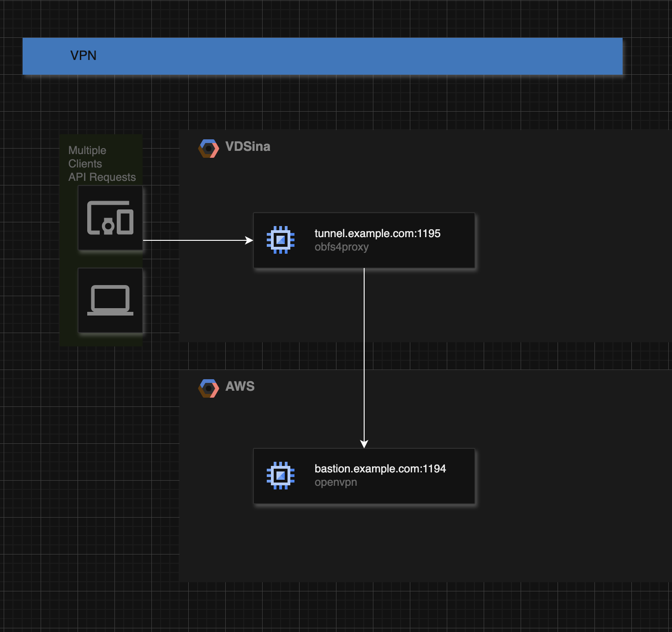Click the AWS group header label
This screenshot has width=672, height=632.
click(240, 387)
